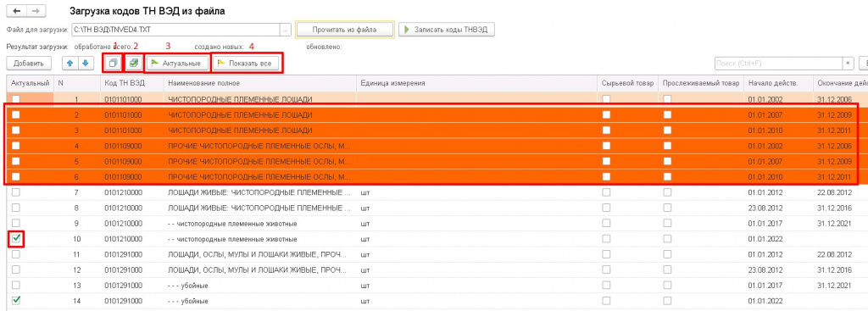This screenshot has height=311, width=868.
Task: Filter list with 'Актуальные' button
Action: click(x=177, y=64)
